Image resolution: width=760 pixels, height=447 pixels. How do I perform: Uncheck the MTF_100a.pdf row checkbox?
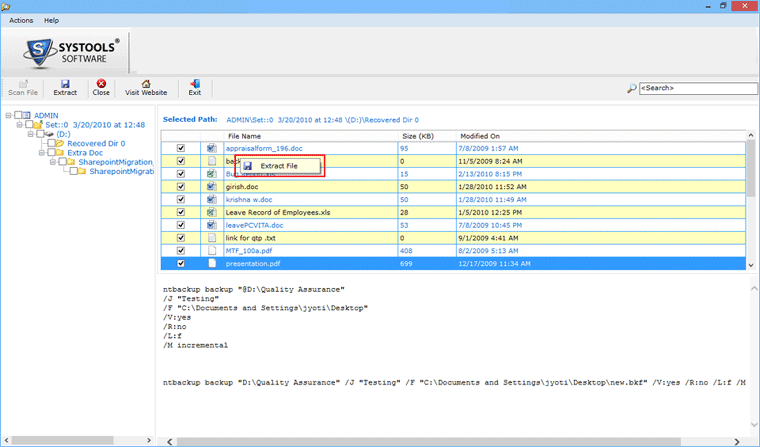click(x=181, y=251)
